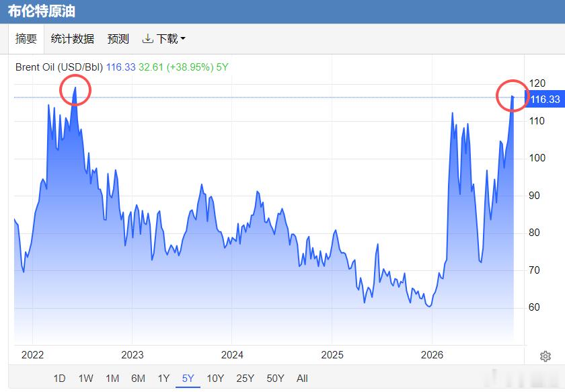Image resolution: width=565 pixels, height=392 pixels.
Task: Click the 布伦特原油 header title
Action: coord(42,11)
